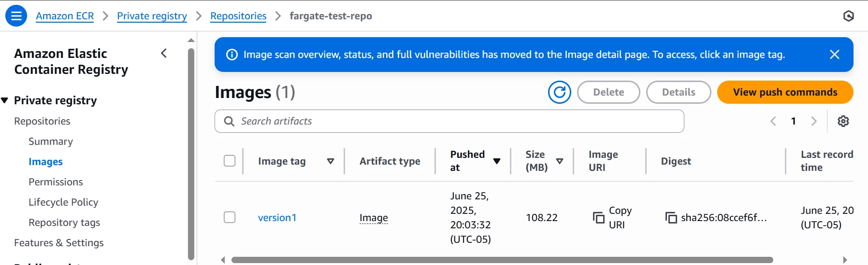Open the hamburger navigation menu
This screenshot has height=265, width=868.
click(16, 16)
